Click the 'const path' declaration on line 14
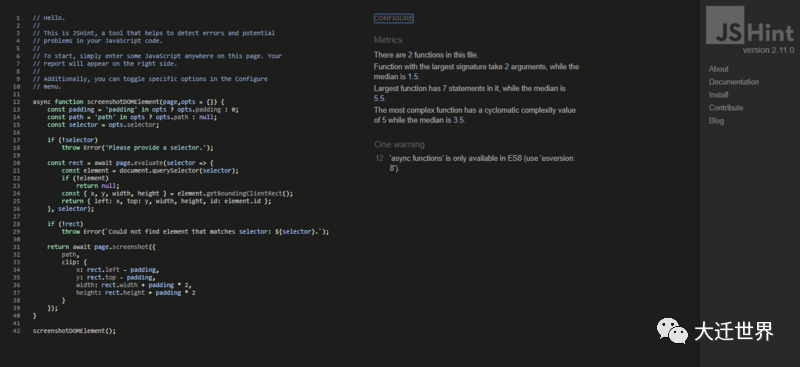The image size is (800, 367). click(132, 117)
